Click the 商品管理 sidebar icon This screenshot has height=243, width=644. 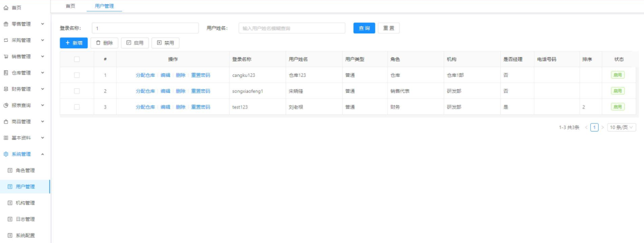coord(6,121)
